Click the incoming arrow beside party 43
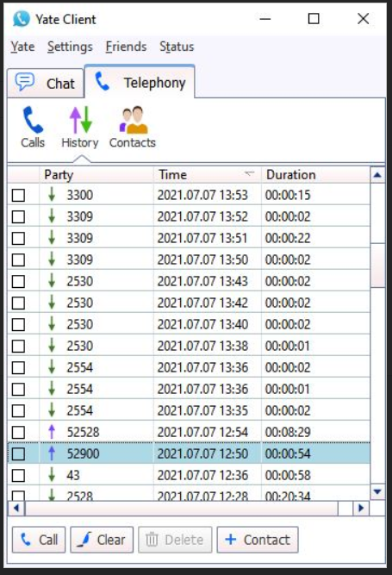 click(52, 475)
